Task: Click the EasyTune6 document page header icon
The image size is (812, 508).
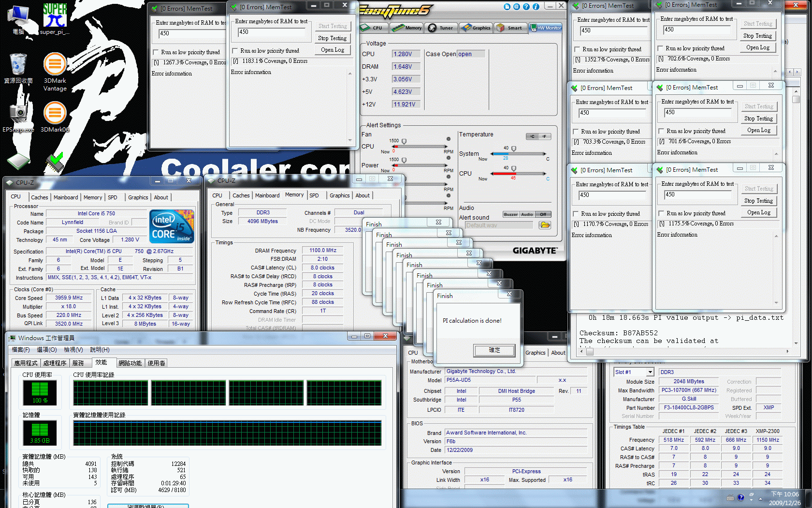Action: [x=507, y=7]
